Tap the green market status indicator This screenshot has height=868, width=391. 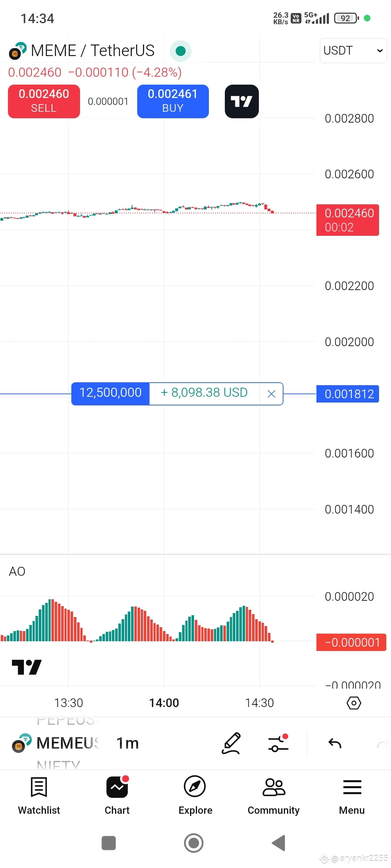[181, 51]
